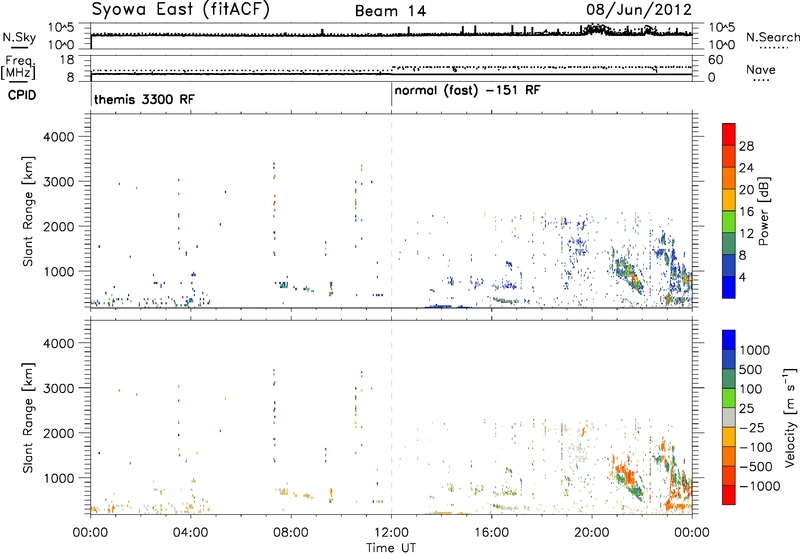Click the "25" tick on the Velocity color bar
The image size is (800, 554).
click(746, 408)
